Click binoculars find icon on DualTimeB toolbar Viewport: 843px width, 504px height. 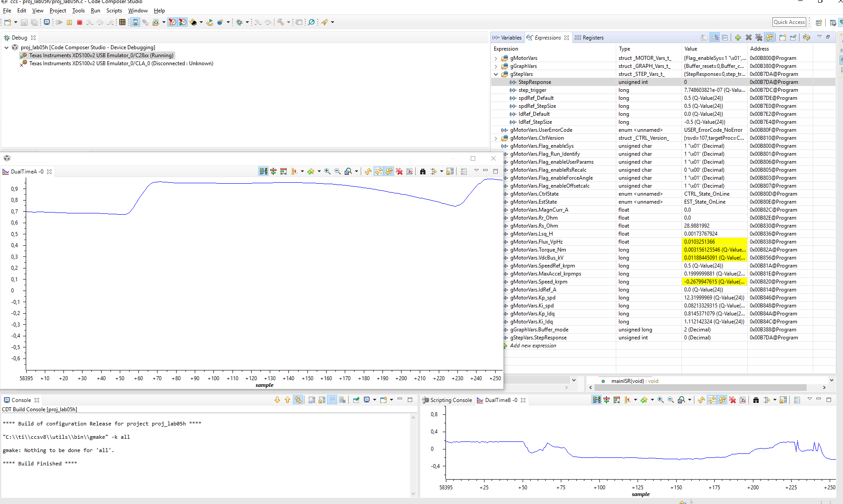click(756, 400)
